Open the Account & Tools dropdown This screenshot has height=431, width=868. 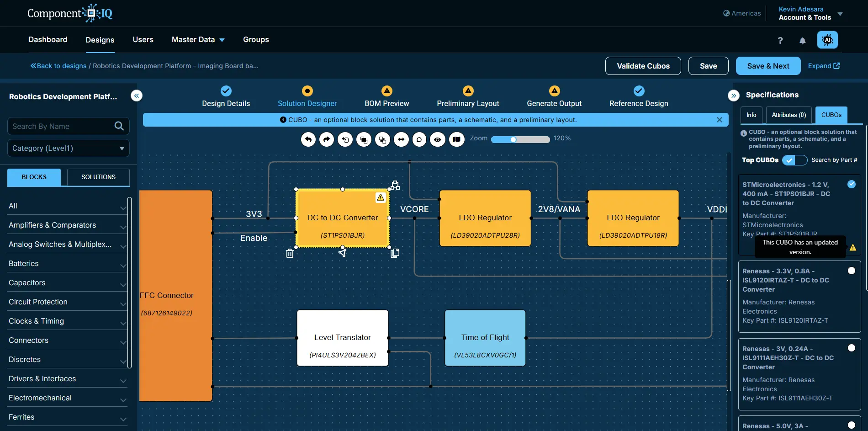pos(810,13)
